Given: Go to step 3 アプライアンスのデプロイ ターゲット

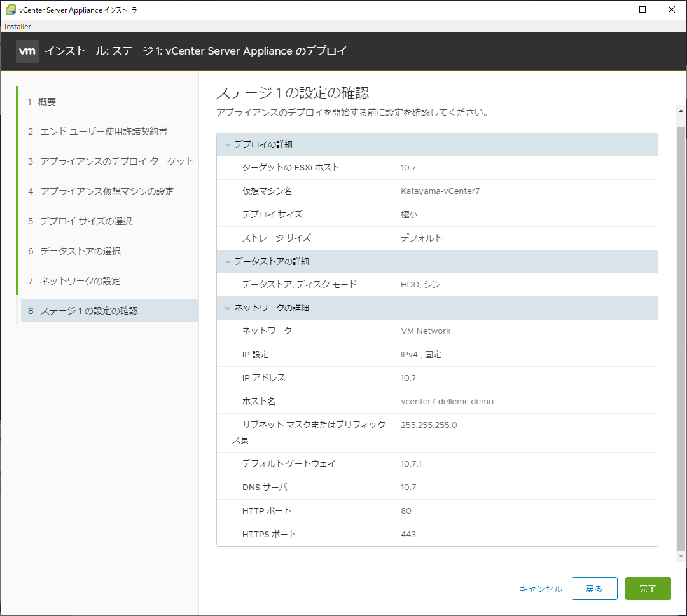Looking at the screenshot, I should click(109, 161).
